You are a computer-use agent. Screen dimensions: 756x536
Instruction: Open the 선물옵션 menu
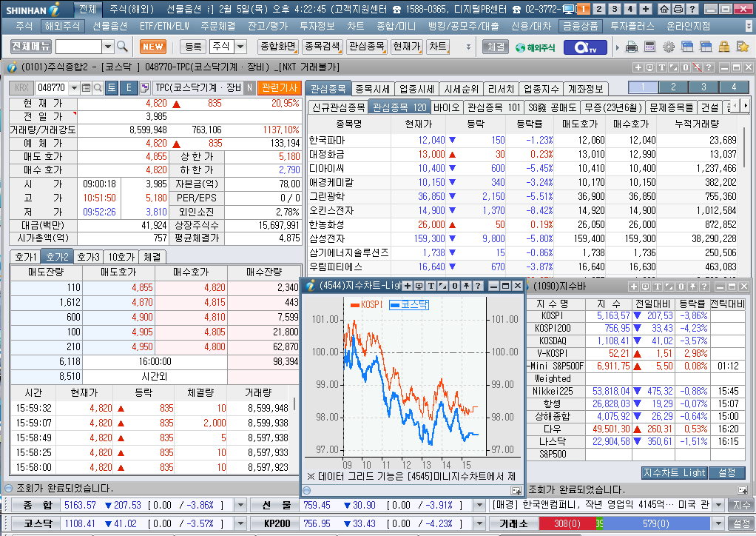coord(110,26)
